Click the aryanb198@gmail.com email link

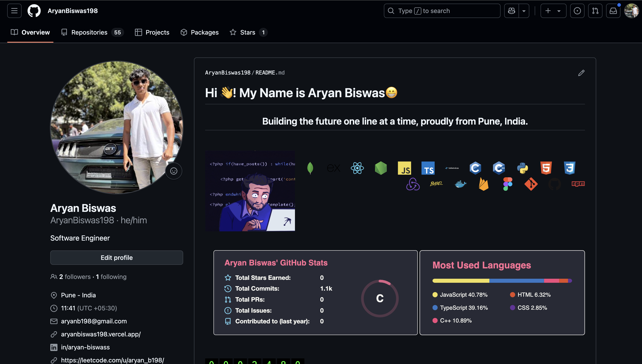(94, 321)
